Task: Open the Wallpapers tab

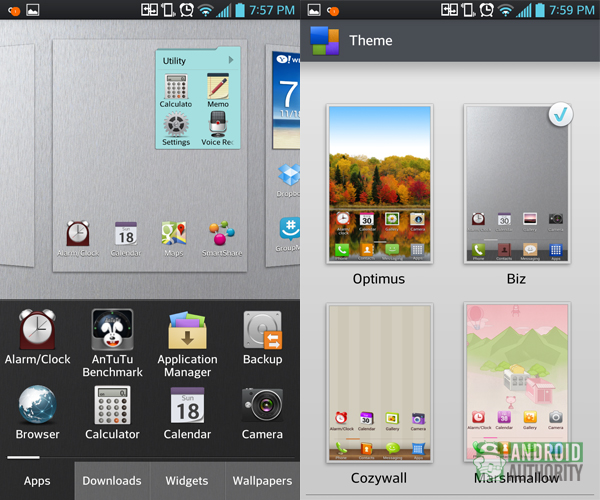Action: (262, 481)
